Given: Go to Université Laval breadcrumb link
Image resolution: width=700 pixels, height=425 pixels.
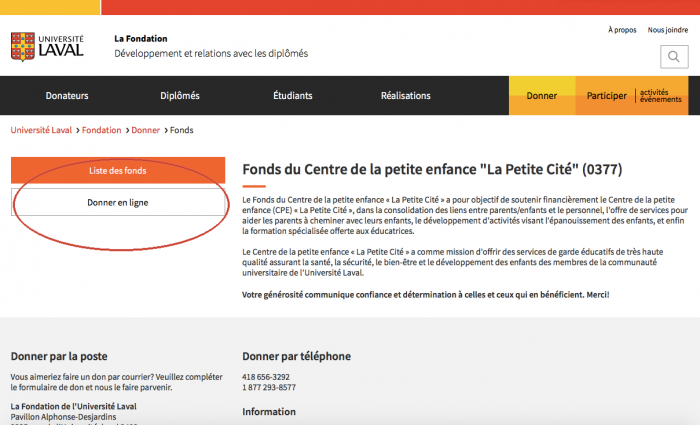Looking at the screenshot, I should pyautogui.click(x=41, y=130).
